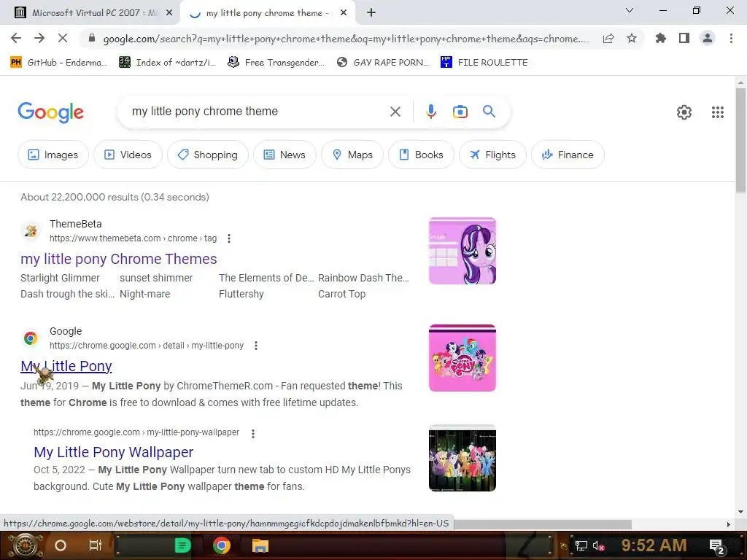Click the browser forward arrow
This screenshot has height=560, width=747.
(39, 38)
